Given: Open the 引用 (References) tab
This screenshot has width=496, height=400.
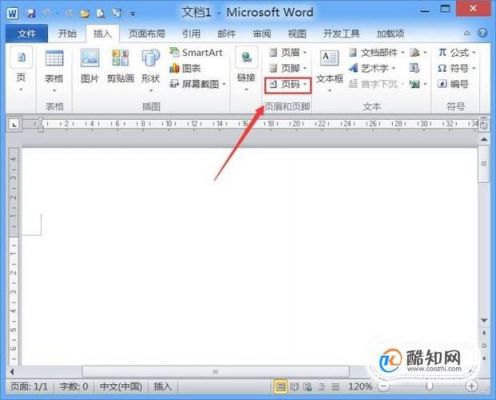Looking at the screenshot, I should coord(191,34).
